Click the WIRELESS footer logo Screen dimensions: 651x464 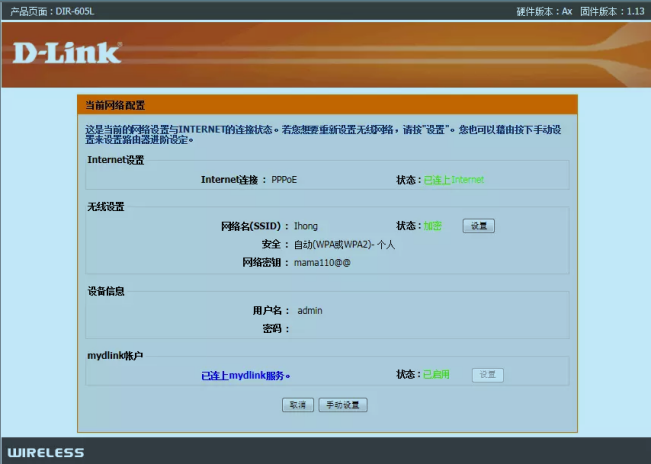pos(46,452)
